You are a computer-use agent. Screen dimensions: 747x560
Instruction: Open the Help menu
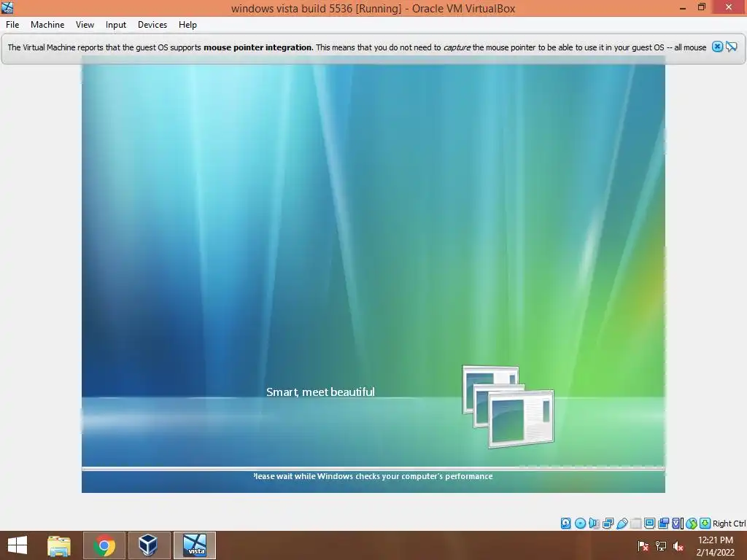pos(187,25)
